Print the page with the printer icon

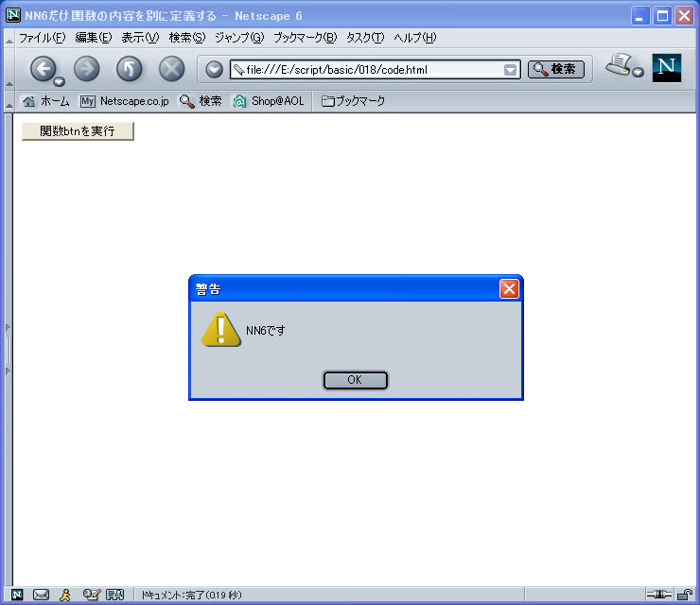[620, 64]
